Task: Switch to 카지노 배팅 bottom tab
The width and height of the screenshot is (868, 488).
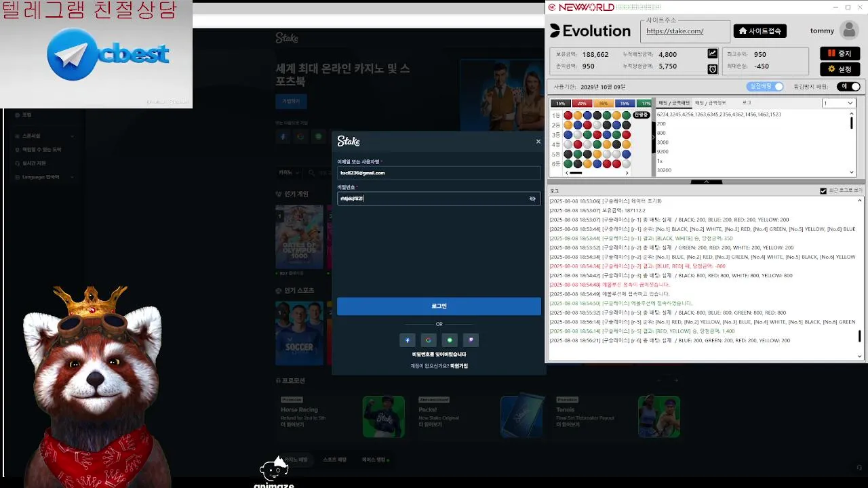Action: 296,460
